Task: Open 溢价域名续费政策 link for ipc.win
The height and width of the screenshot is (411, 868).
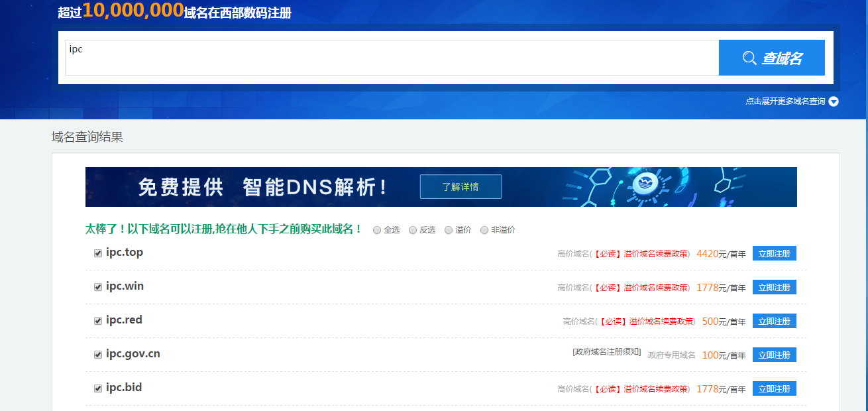Action: (x=640, y=288)
